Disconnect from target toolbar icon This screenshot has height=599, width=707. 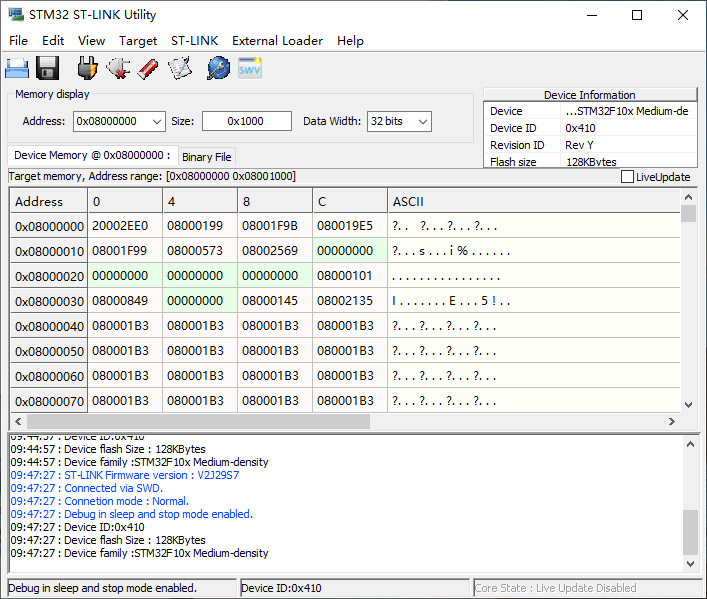(118, 69)
